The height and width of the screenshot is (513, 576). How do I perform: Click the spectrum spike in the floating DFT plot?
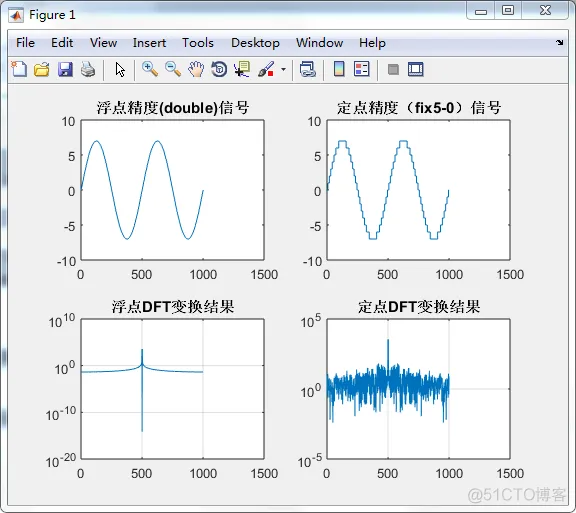142,390
